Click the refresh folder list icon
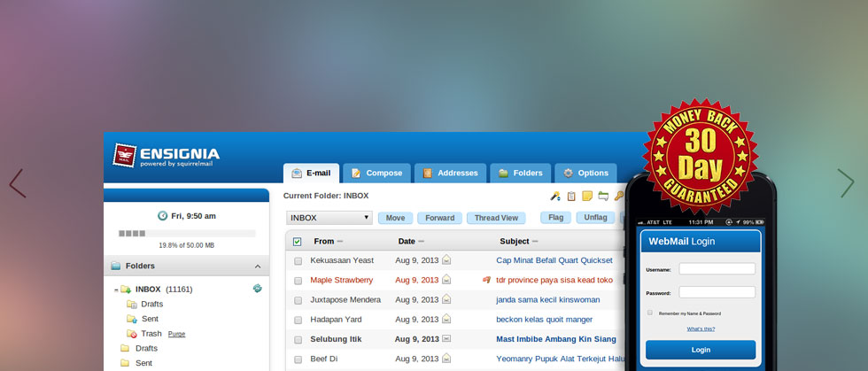868x371 pixels. pyautogui.click(x=257, y=289)
